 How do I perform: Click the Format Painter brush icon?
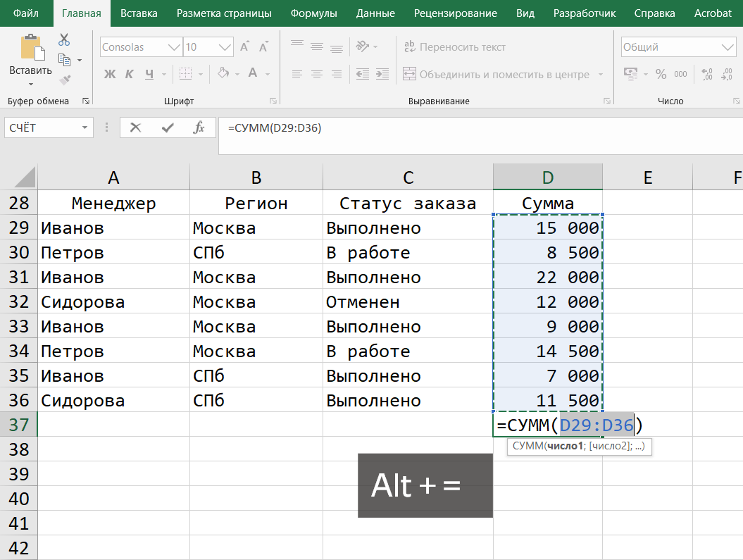pyautogui.click(x=65, y=79)
